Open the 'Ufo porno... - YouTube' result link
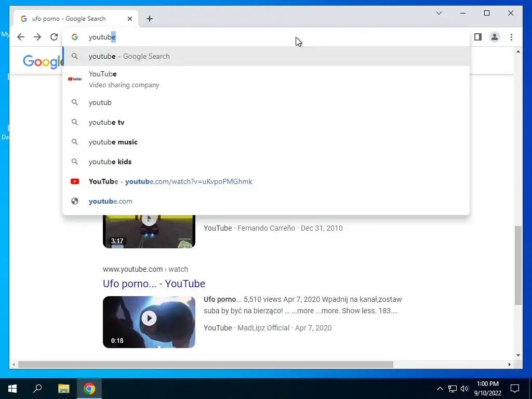 click(154, 284)
